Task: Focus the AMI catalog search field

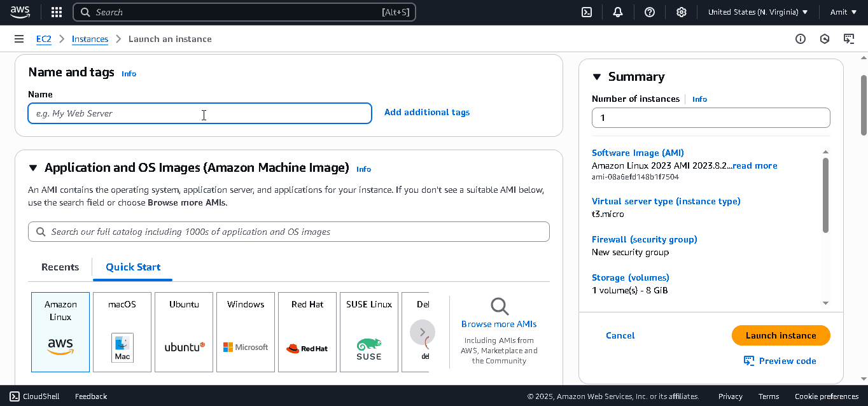Action: point(289,232)
